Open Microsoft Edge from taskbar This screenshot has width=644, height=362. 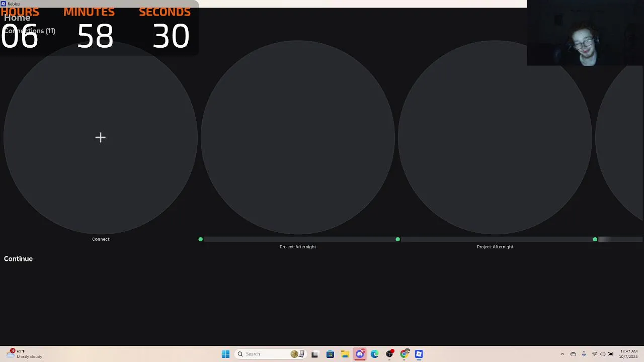coord(374,354)
